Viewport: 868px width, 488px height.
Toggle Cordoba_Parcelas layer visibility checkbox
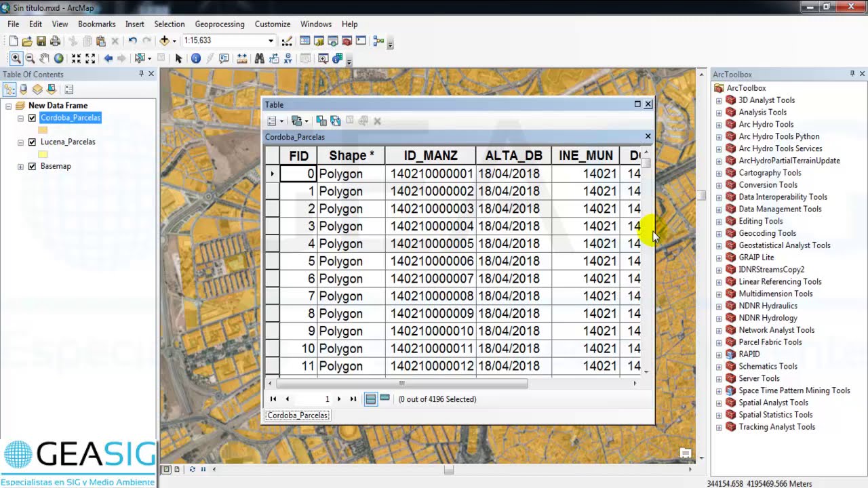click(x=32, y=118)
